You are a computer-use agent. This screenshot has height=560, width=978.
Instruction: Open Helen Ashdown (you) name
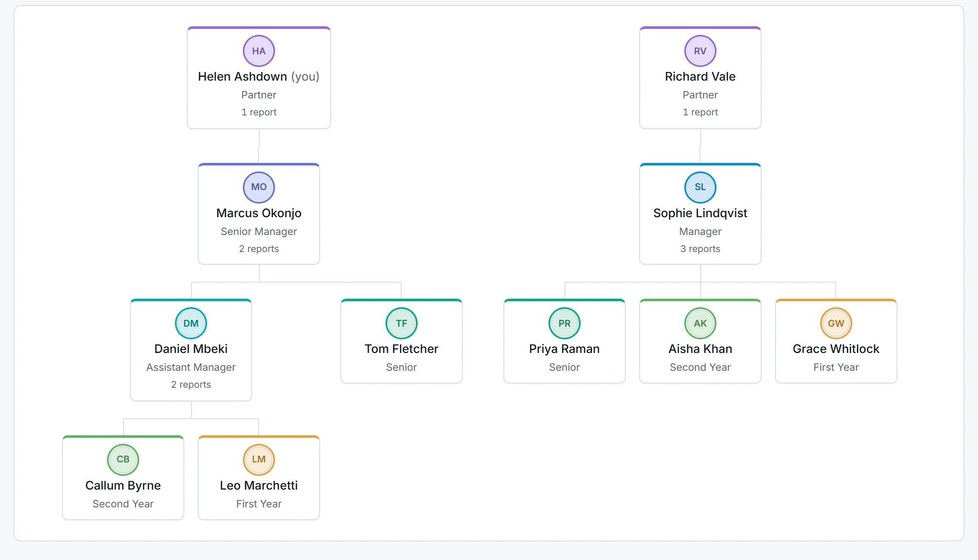click(259, 76)
